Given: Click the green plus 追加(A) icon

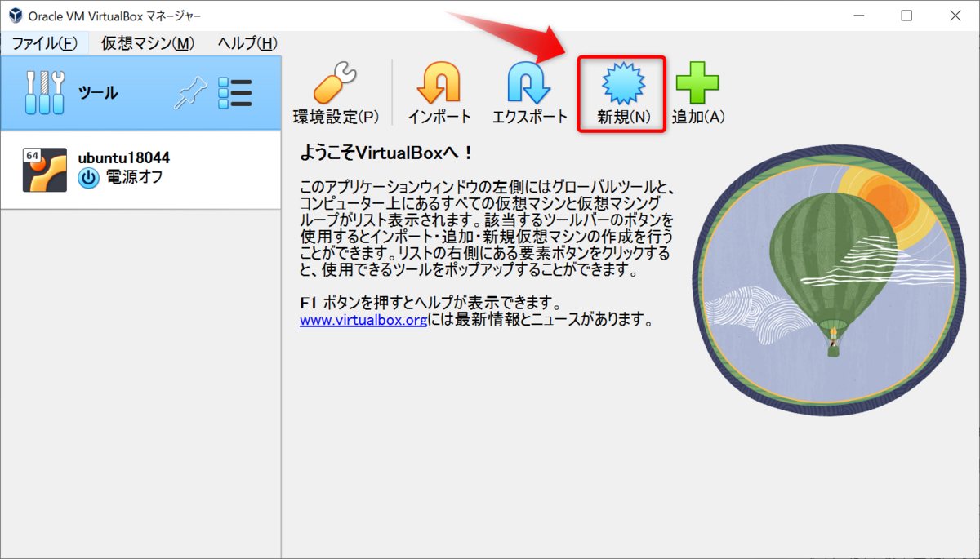Looking at the screenshot, I should pos(697,84).
